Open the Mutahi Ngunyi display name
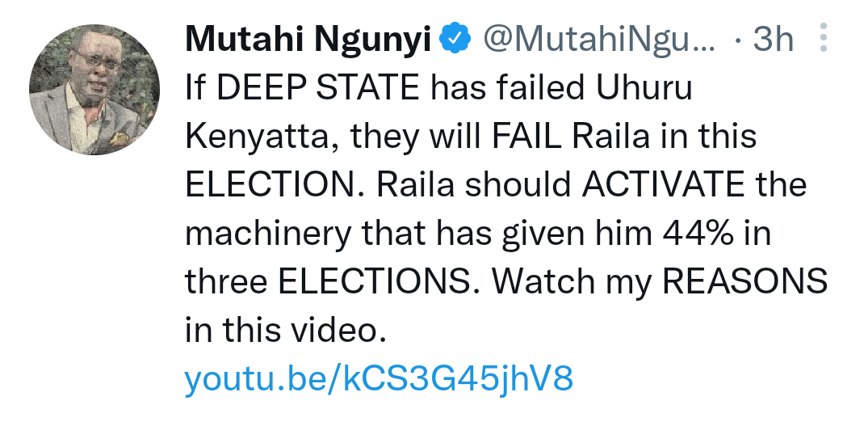 pos(308,38)
